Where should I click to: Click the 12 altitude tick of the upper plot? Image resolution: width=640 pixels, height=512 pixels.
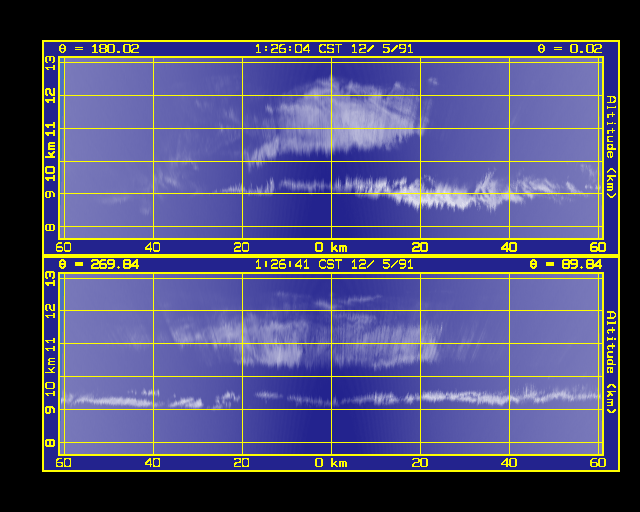click(x=50, y=96)
